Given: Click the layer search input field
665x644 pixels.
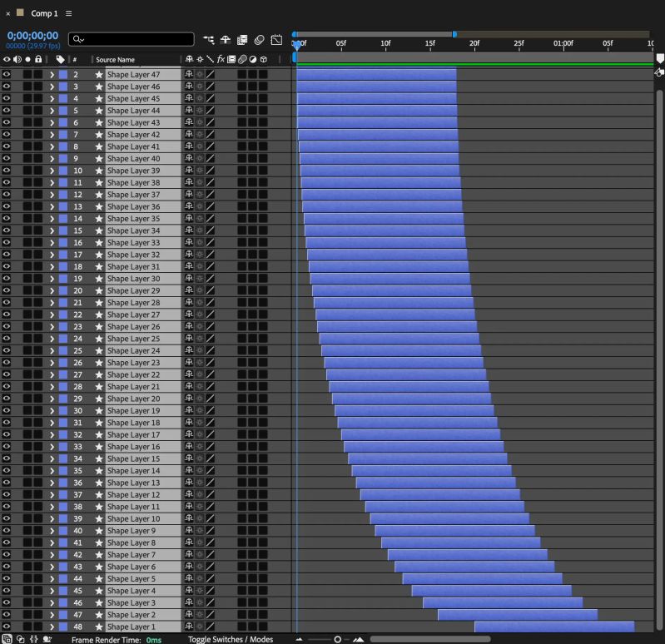Looking at the screenshot, I should [132, 39].
